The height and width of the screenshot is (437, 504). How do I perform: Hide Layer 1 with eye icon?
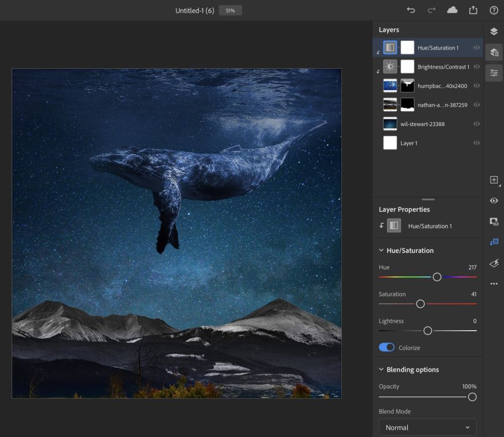pyautogui.click(x=476, y=143)
